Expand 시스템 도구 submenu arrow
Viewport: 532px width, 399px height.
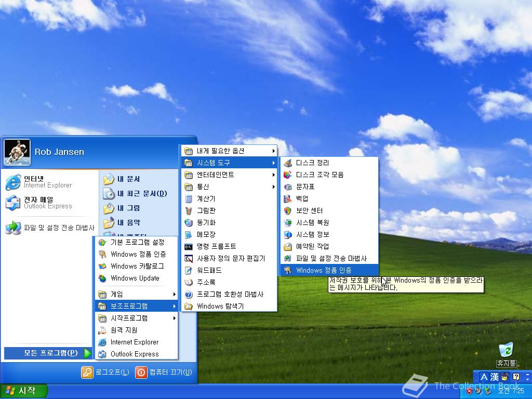click(273, 163)
